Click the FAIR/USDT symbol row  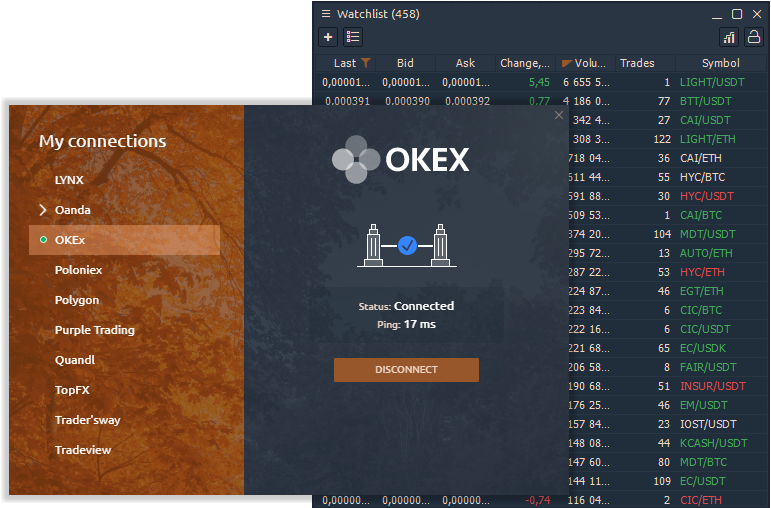(708, 367)
